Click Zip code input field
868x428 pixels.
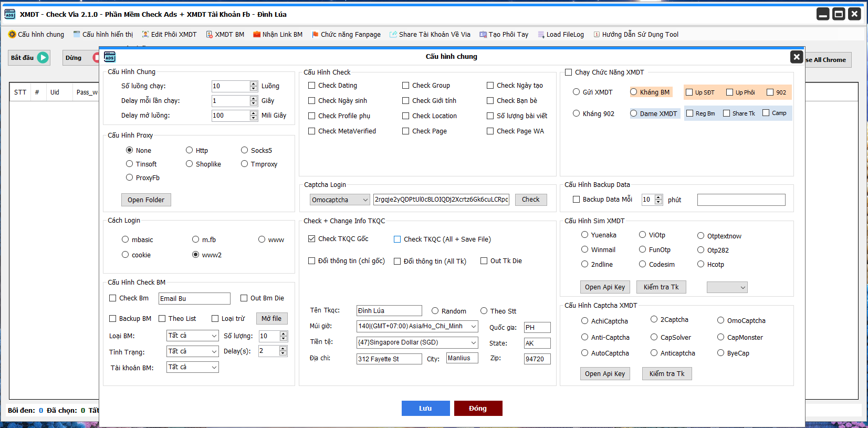(537, 359)
